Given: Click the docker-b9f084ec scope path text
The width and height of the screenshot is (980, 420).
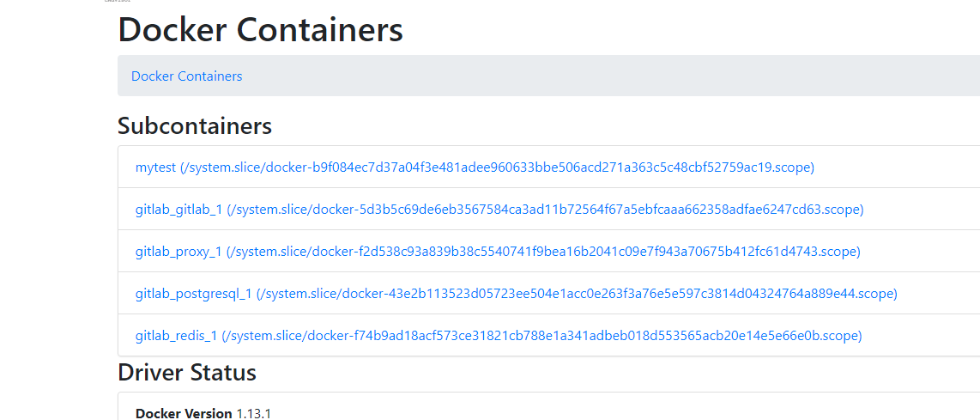Looking at the screenshot, I should click(498, 167).
